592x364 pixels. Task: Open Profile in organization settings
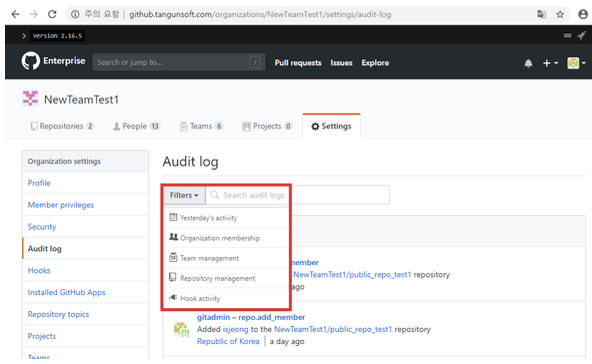pos(39,183)
